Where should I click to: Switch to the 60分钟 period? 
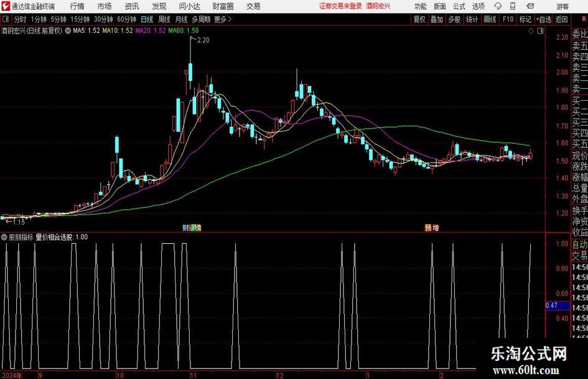[x=126, y=19]
